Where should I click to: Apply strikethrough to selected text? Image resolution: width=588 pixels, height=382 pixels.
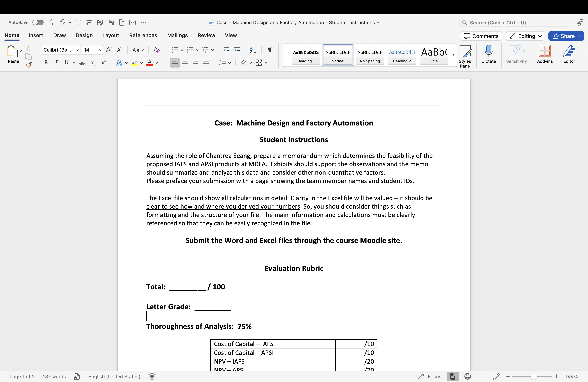click(x=82, y=63)
